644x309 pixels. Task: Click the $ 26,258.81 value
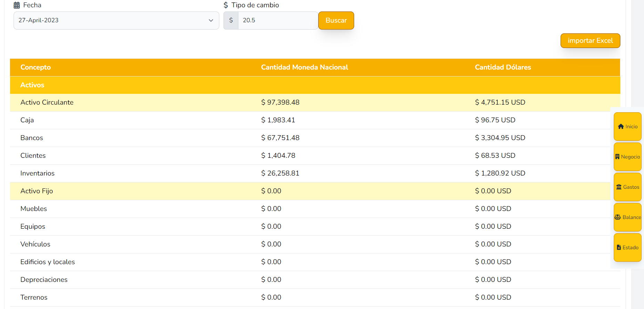point(280,173)
